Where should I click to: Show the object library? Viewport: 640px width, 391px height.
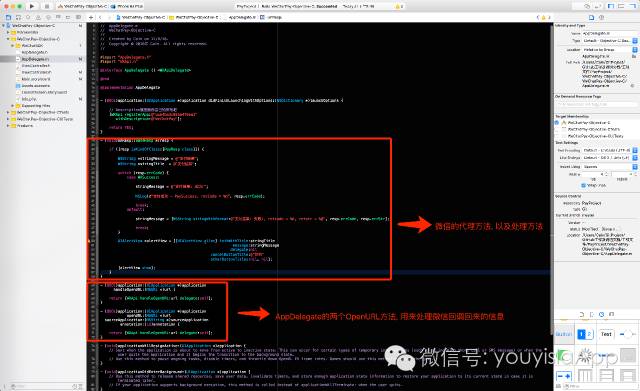602,314
